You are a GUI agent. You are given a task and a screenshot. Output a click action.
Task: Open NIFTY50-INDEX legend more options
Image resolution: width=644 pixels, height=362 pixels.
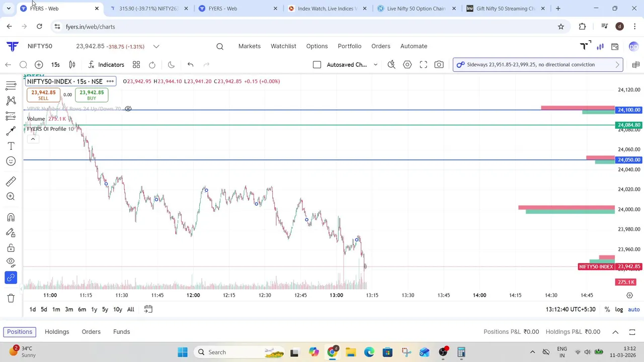(x=110, y=81)
